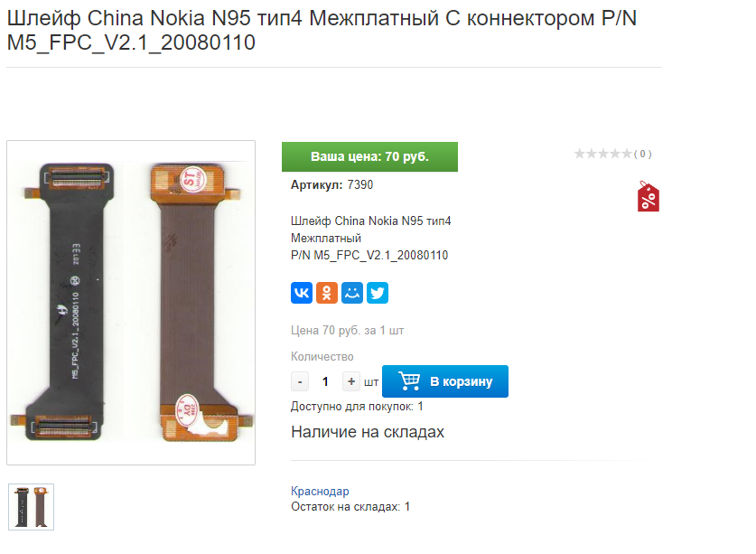Rate product with the first star
Screen dimensions: 756x554
pyautogui.click(x=580, y=154)
